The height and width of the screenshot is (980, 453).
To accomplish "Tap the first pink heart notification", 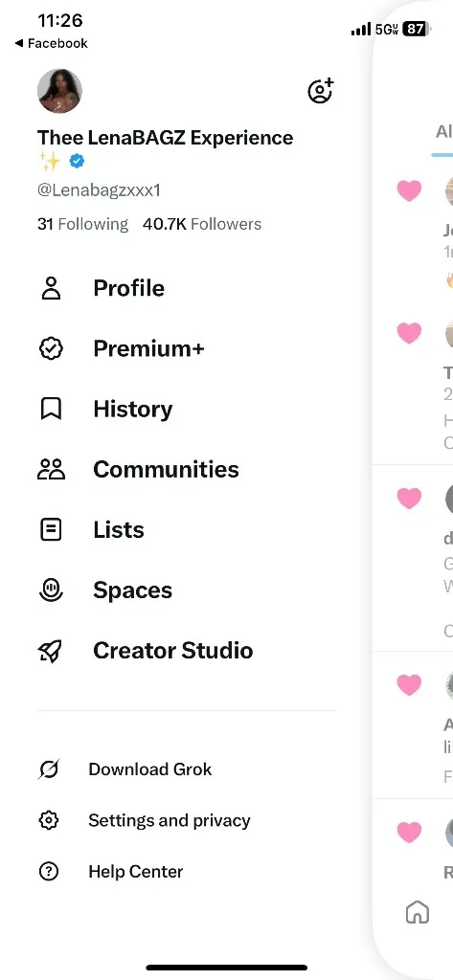I will 409,190.
